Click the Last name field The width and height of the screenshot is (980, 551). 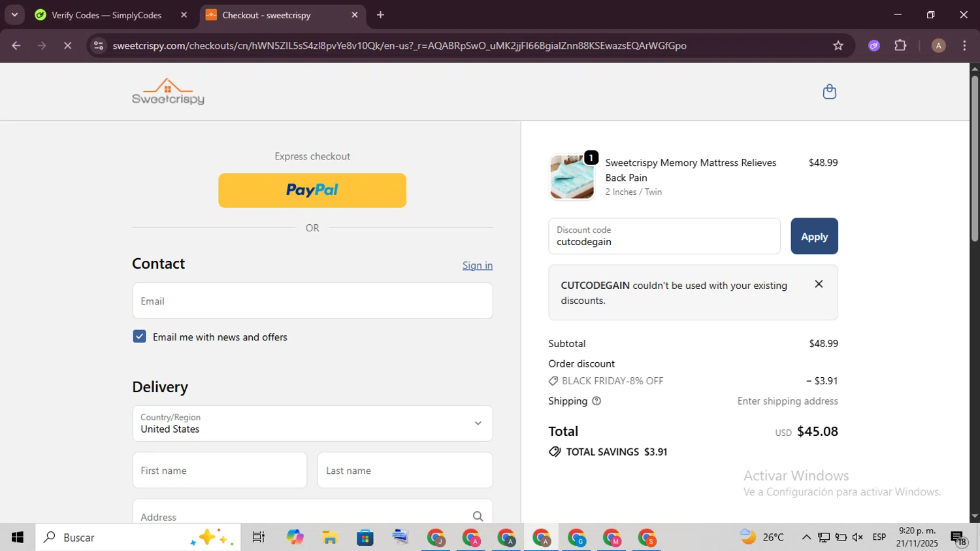coord(405,470)
